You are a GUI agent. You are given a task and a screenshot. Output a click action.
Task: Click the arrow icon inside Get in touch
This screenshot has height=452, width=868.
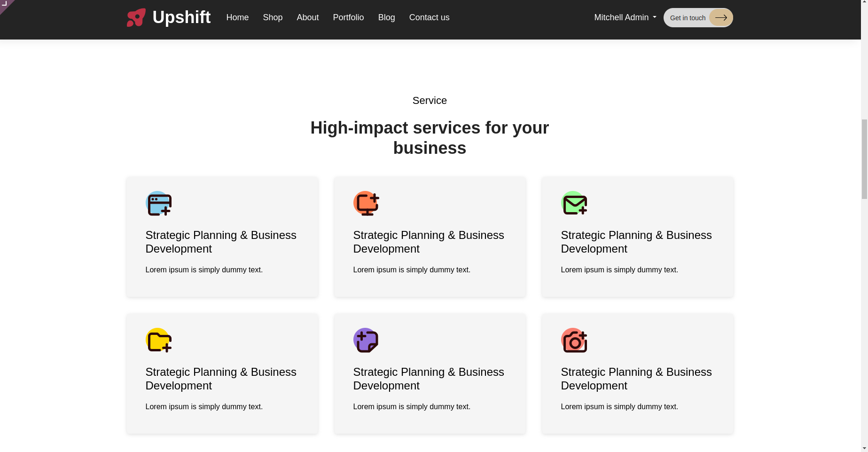[721, 18]
